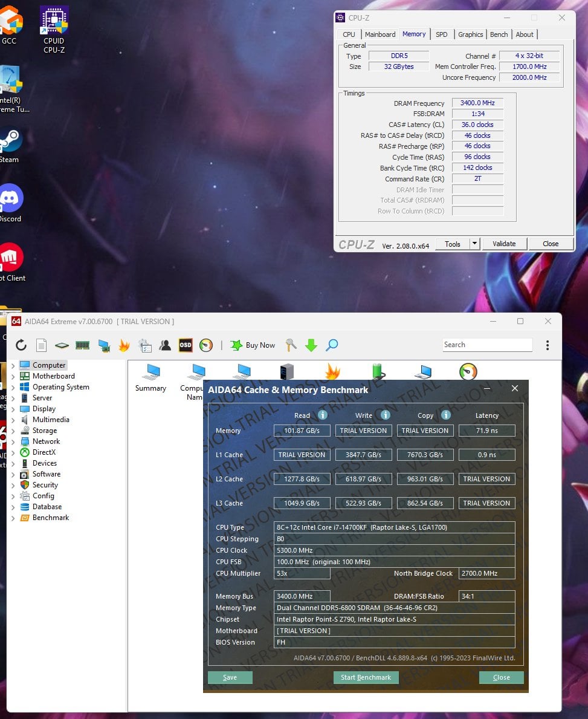Click the user silhouette toolbar icon
Screen dimensions: 588x719
point(165,345)
